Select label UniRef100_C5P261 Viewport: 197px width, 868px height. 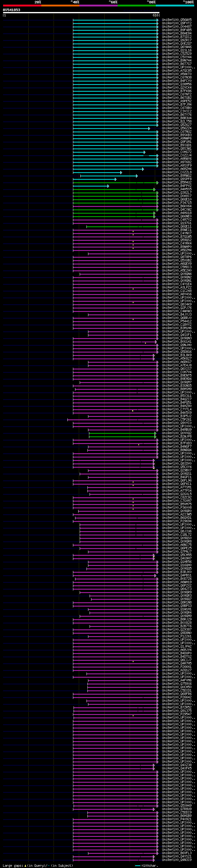[177, 419]
